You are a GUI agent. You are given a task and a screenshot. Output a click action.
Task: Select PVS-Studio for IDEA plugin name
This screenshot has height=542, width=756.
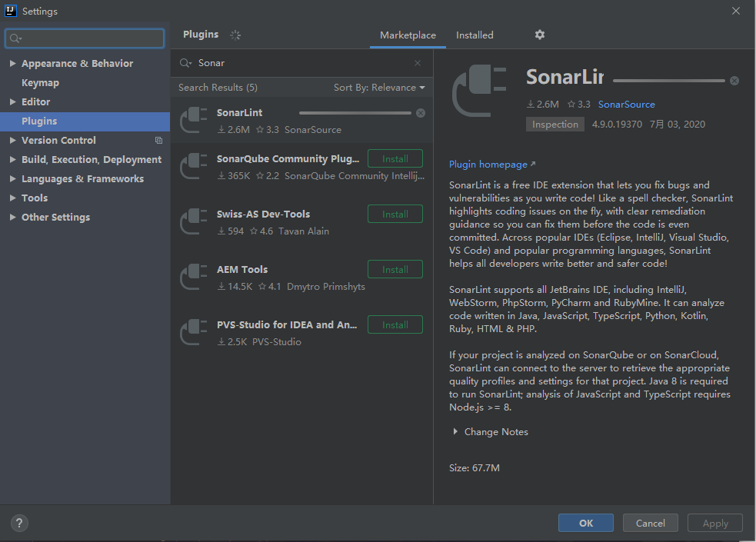(x=287, y=325)
